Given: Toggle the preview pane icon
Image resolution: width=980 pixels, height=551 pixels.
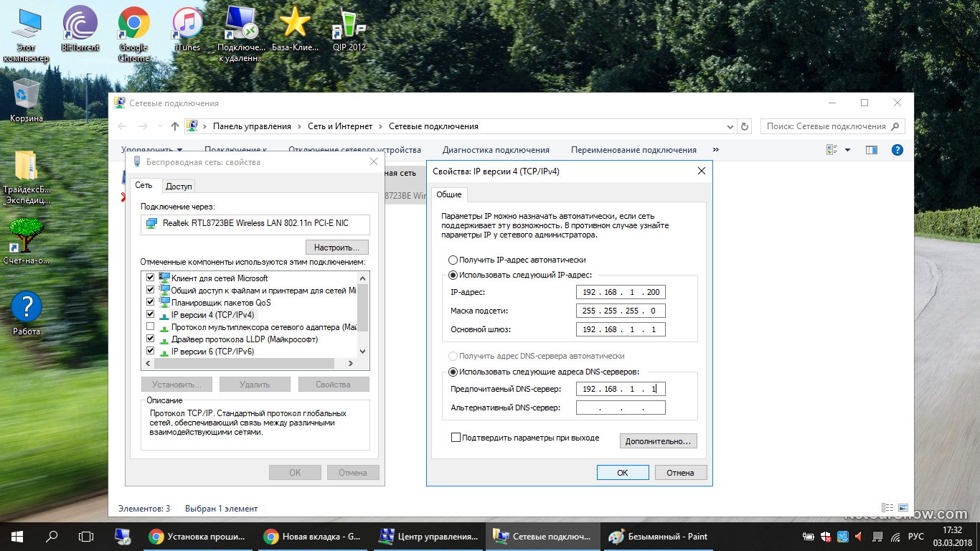Looking at the screenshot, I should [x=872, y=150].
